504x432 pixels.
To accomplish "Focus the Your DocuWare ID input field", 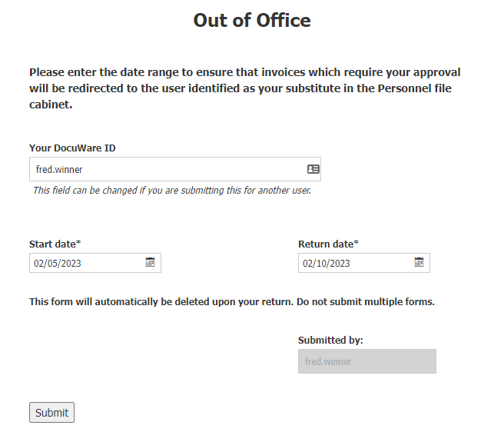I will point(175,169).
